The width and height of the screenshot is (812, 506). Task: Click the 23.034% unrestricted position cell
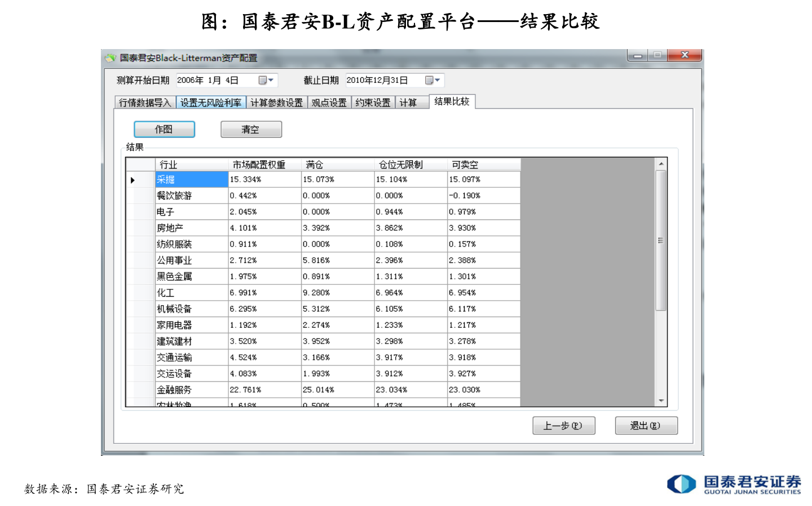[411, 390]
